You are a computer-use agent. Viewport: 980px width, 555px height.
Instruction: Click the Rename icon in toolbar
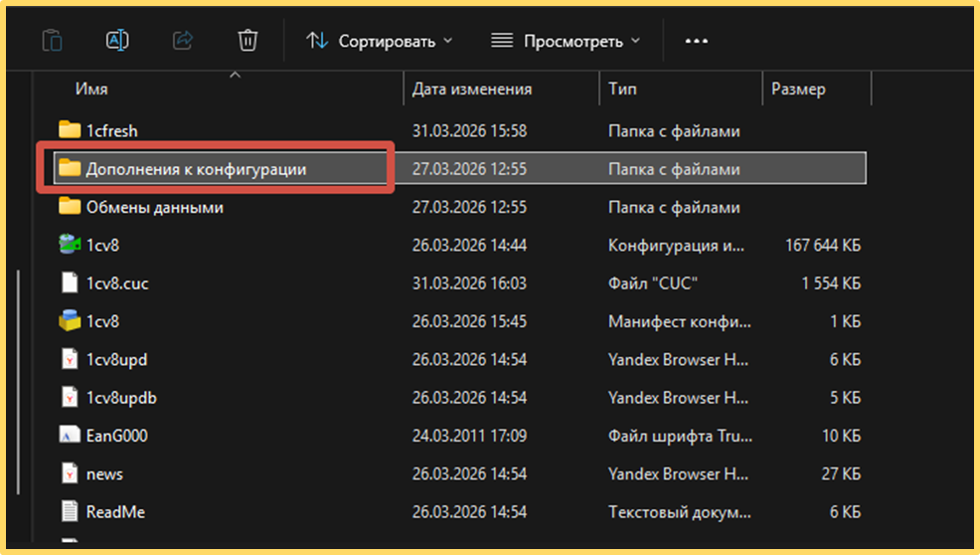click(117, 41)
